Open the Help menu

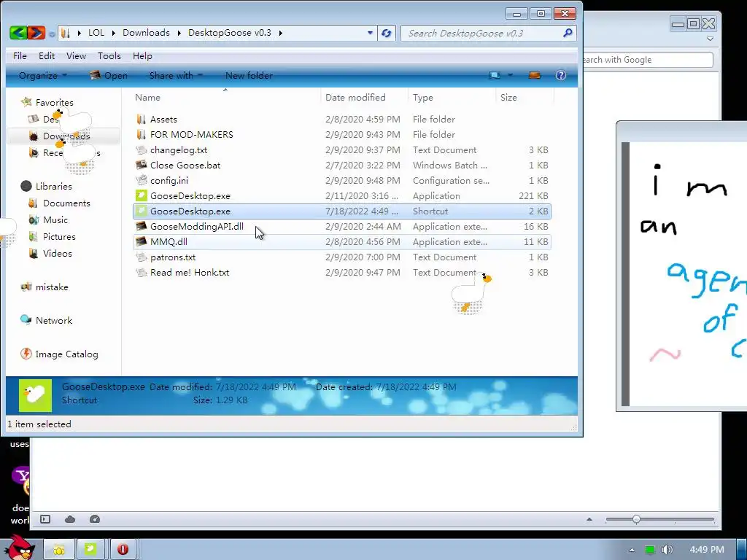[142, 55]
